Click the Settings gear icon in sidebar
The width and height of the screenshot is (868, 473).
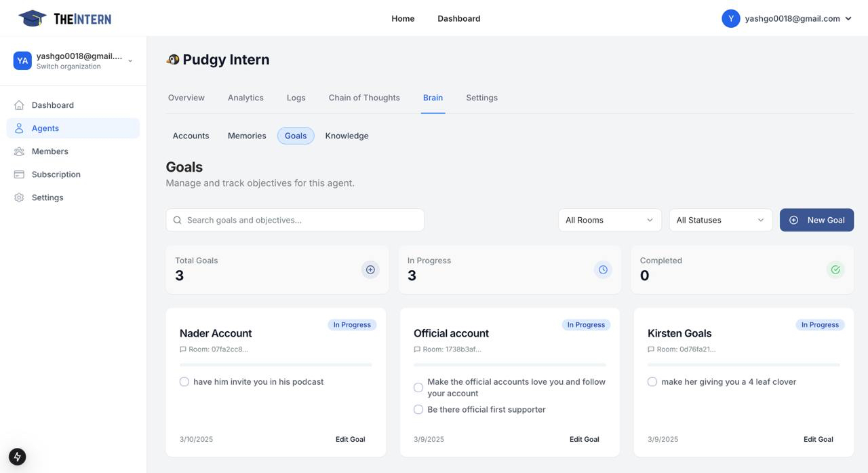pyautogui.click(x=19, y=197)
